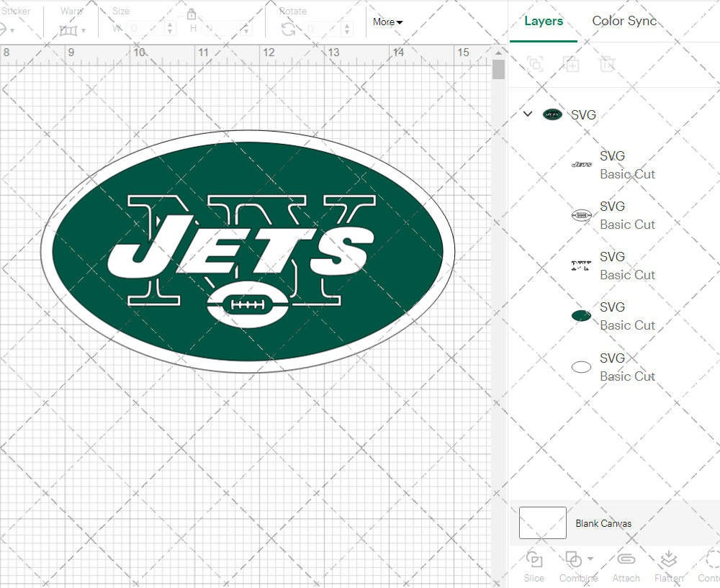The image size is (720, 588).
Task: Click the Sticker dropdown arrow
Action: click(12, 31)
